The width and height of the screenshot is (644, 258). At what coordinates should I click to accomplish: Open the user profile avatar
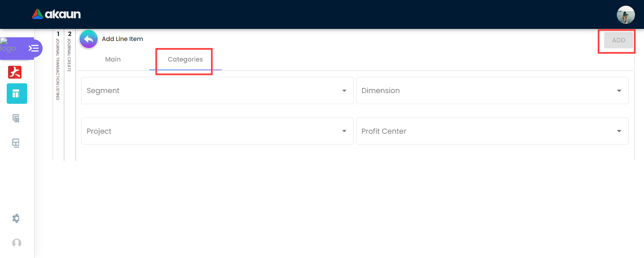pyautogui.click(x=626, y=15)
